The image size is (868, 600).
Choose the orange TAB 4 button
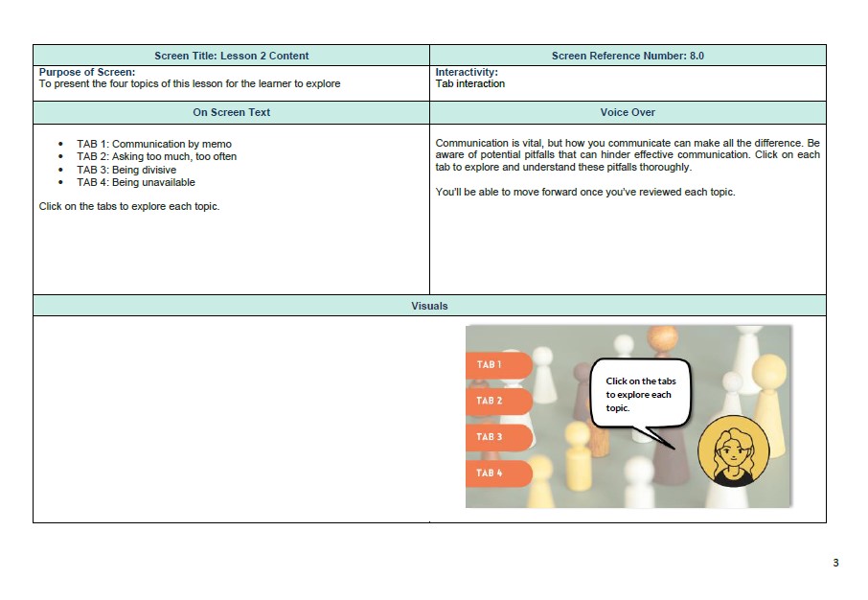[x=497, y=473]
